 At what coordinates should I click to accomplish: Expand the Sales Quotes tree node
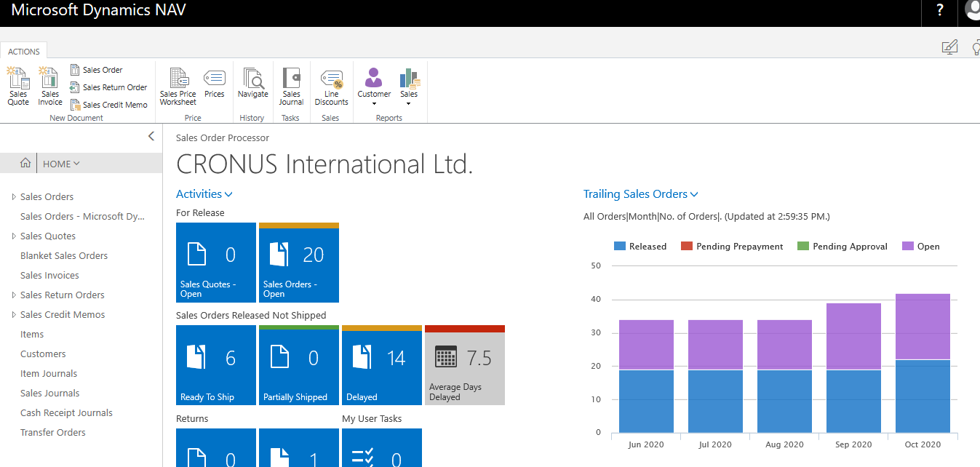[14, 236]
